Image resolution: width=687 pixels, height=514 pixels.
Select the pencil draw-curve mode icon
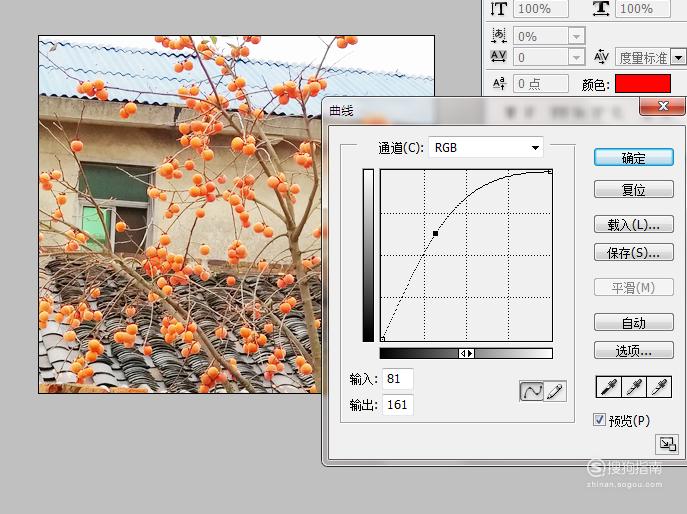(x=555, y=391)
